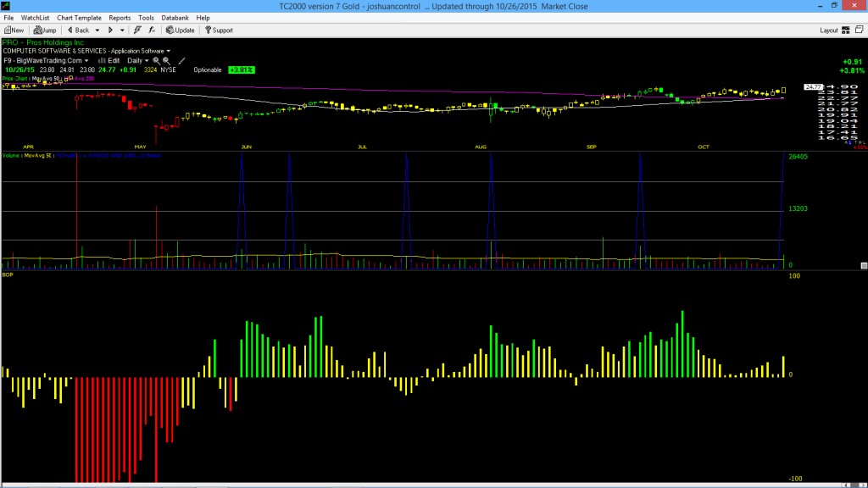Click the green +3.81% change badge

coord(242,70)
